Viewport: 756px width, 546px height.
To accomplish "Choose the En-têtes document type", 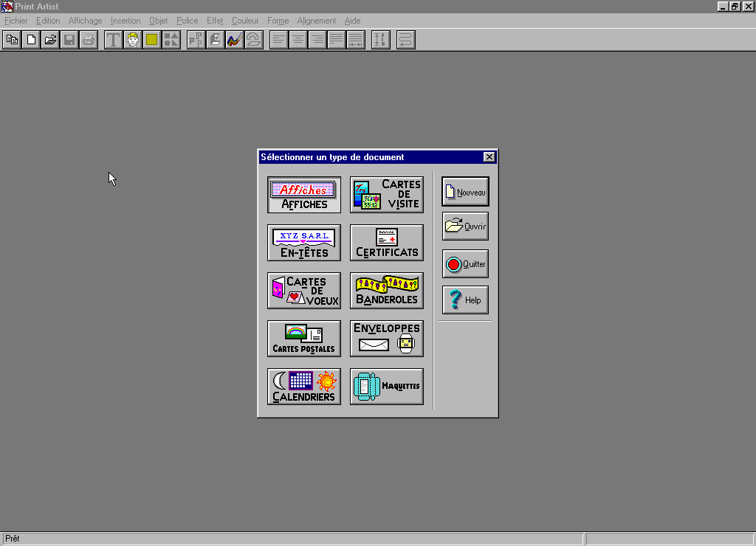I will click(x=304, y=243).
